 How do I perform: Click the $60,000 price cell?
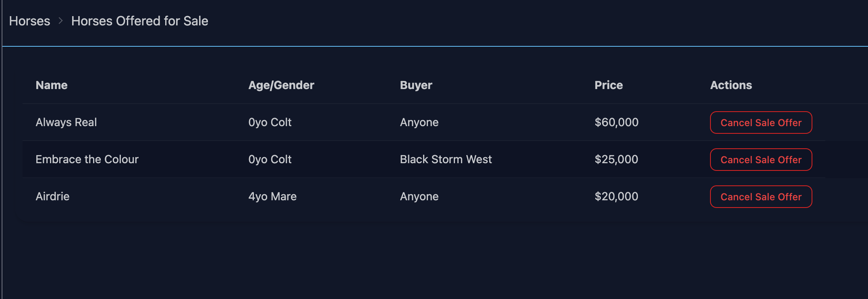tap(616, 122)
